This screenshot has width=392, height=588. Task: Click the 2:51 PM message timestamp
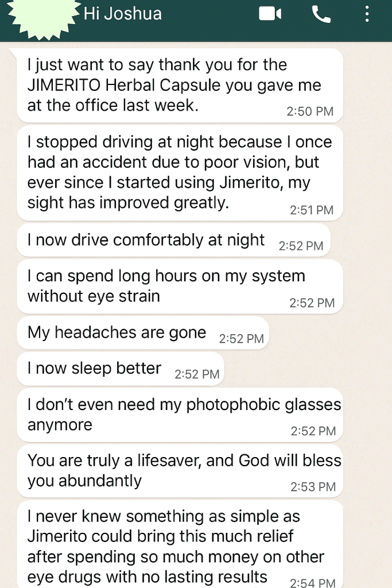pos(312,210)
